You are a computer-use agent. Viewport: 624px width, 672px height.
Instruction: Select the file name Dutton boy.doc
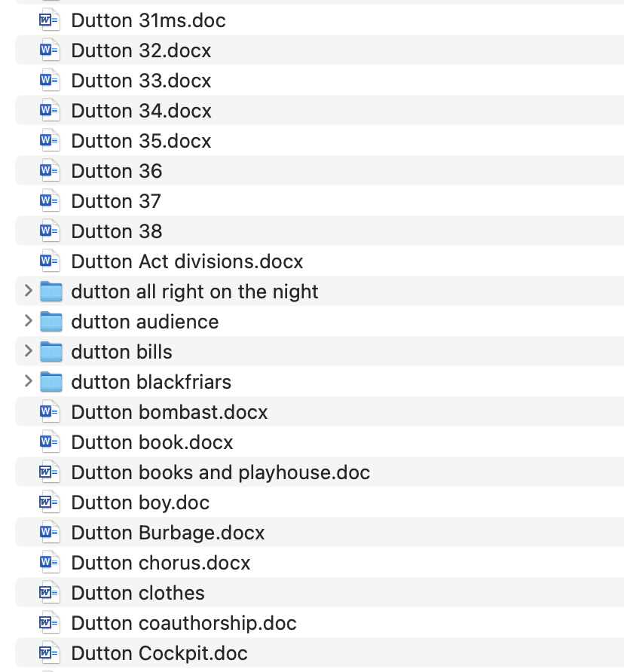(x=140, y=502)
